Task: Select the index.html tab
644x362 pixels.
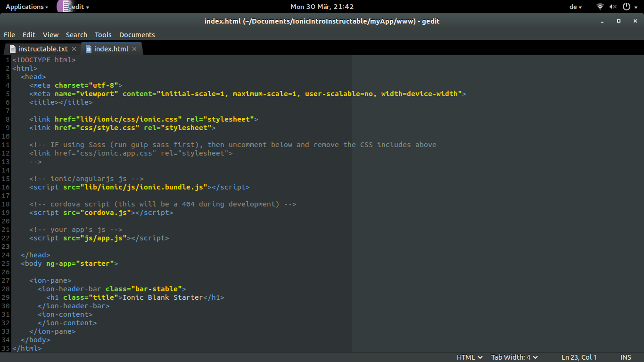Action: (x=111, y=49)
